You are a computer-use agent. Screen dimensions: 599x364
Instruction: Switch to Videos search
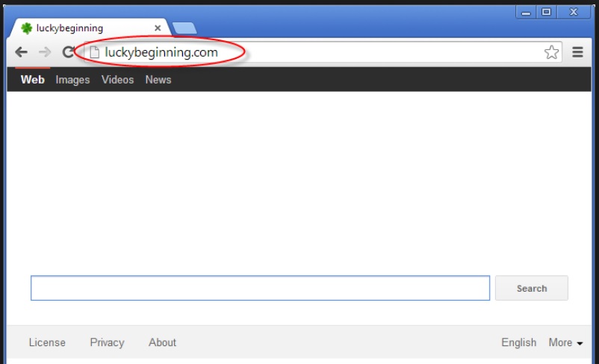tap(118, 80)
